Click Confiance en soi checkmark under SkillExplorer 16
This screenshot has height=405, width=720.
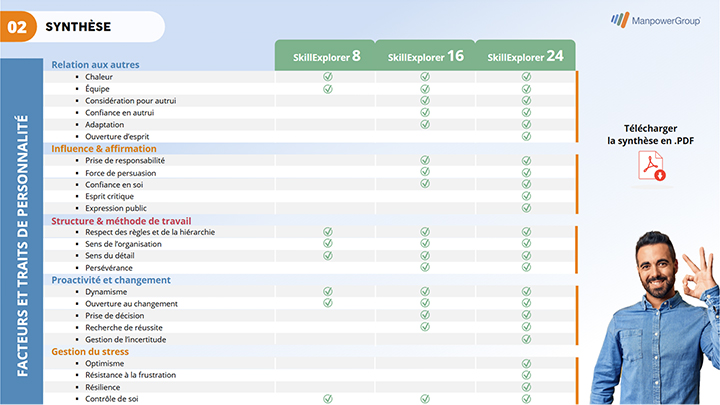[425, 183]
